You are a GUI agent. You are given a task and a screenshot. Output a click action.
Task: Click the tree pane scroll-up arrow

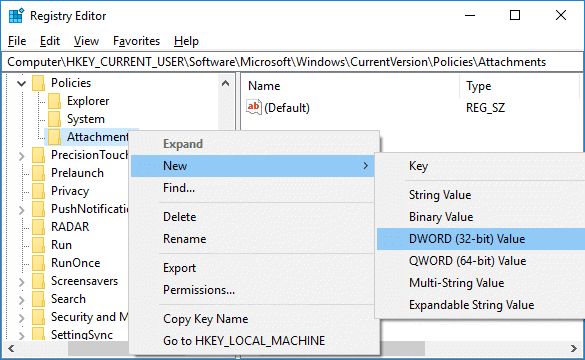225,84
